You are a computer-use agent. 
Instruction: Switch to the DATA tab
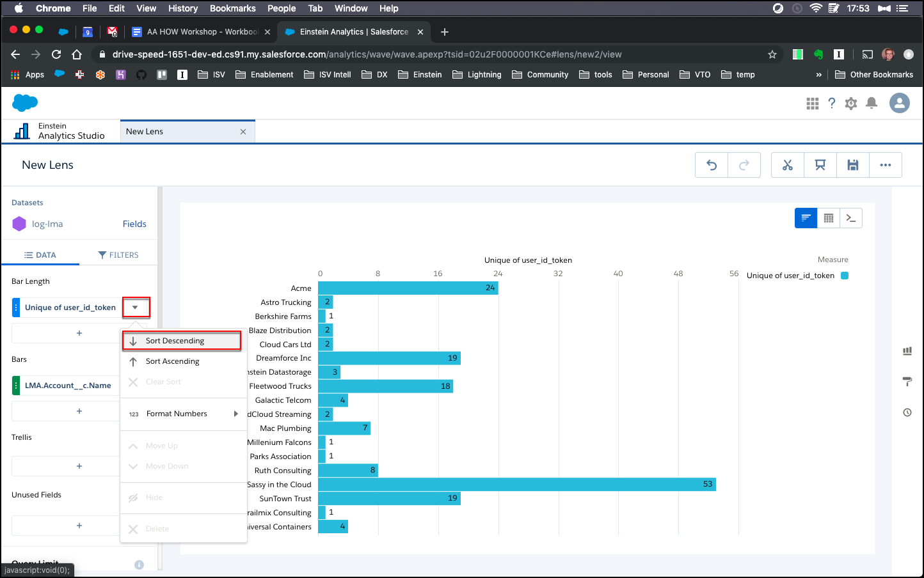40,255
